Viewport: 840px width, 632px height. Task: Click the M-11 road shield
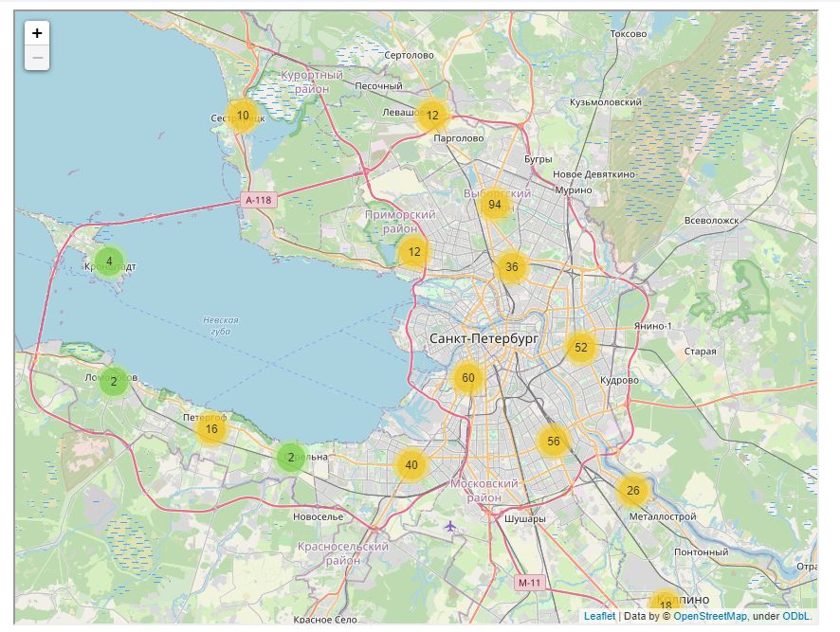(x=529, y=582)
